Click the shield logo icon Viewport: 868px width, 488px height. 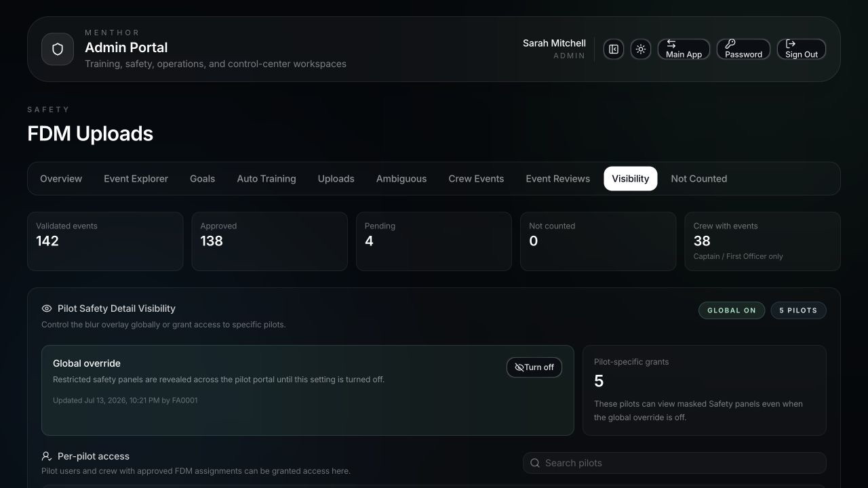58,49
